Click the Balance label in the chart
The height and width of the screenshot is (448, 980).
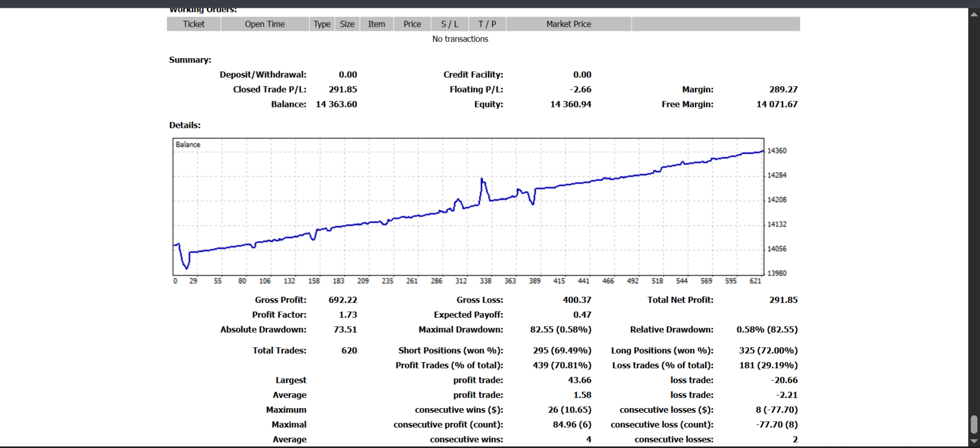click(188, 145)
